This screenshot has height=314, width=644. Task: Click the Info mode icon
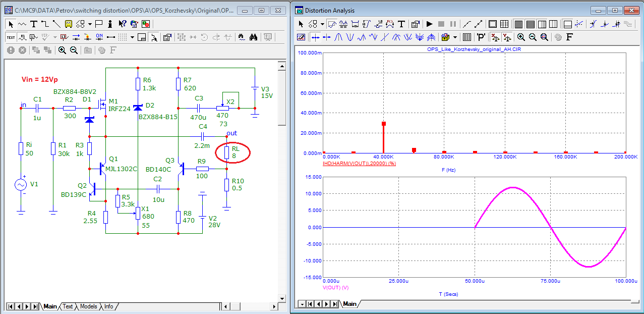click(x=110, y=24)
